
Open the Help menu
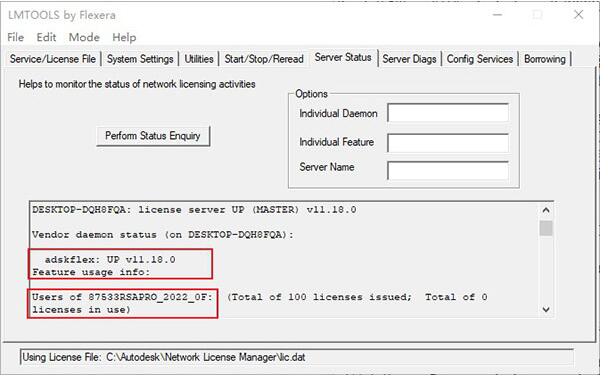click(124, 37)
